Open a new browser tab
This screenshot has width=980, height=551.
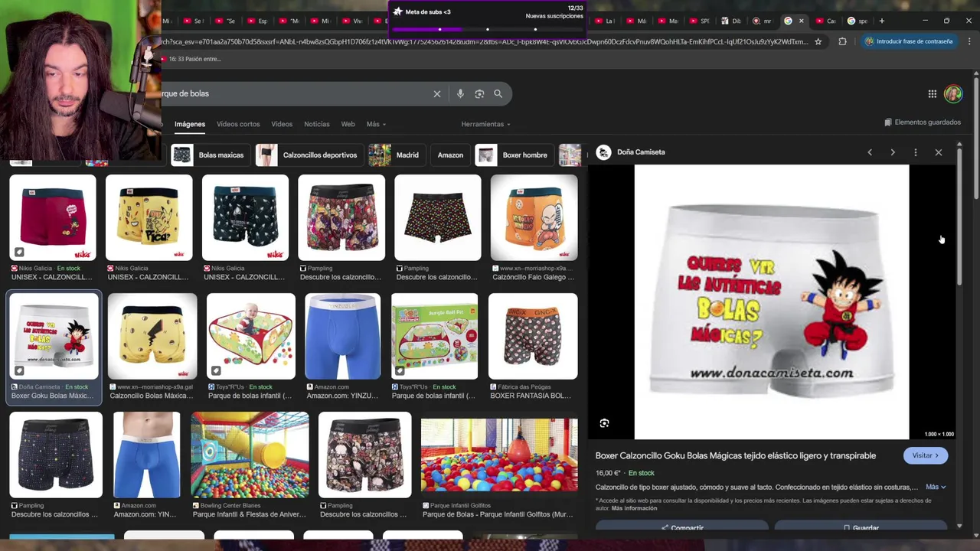[x=881, y=21]
